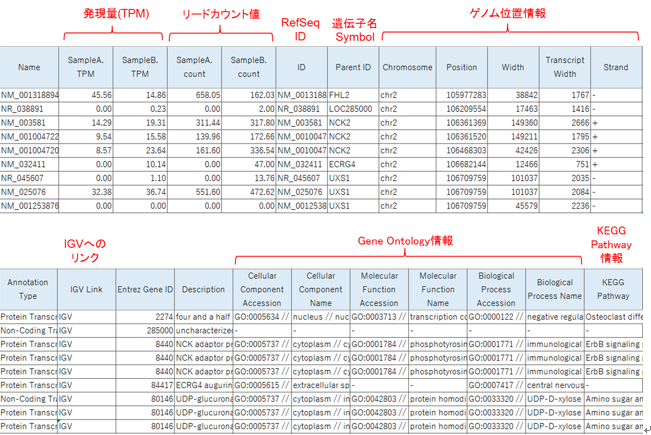Select the Name column header
The image size is (651, 435).
click(x=29, y=67)
